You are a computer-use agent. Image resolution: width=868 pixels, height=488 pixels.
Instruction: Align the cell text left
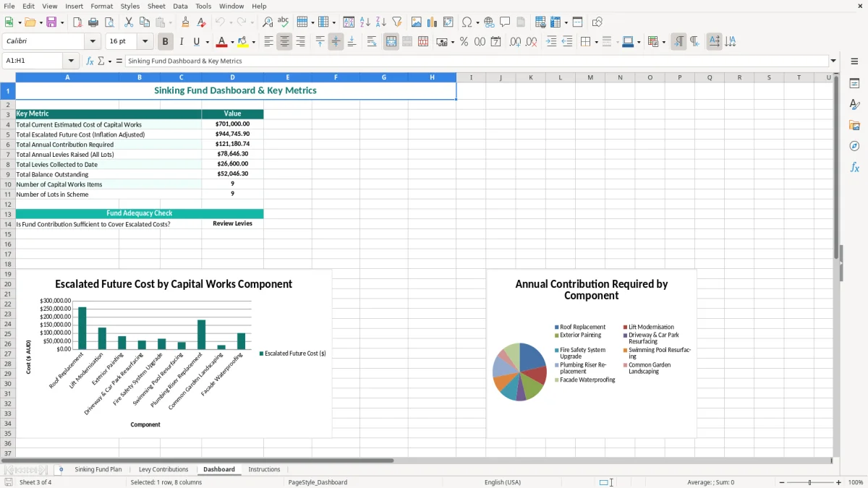pyautogui.click(x=268, y=42)
